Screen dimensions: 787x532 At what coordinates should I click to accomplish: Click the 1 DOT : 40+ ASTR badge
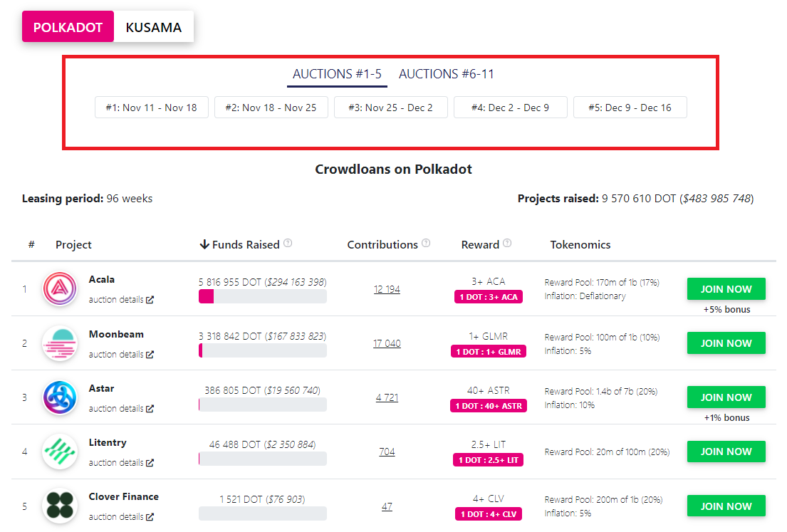point(489,406)
